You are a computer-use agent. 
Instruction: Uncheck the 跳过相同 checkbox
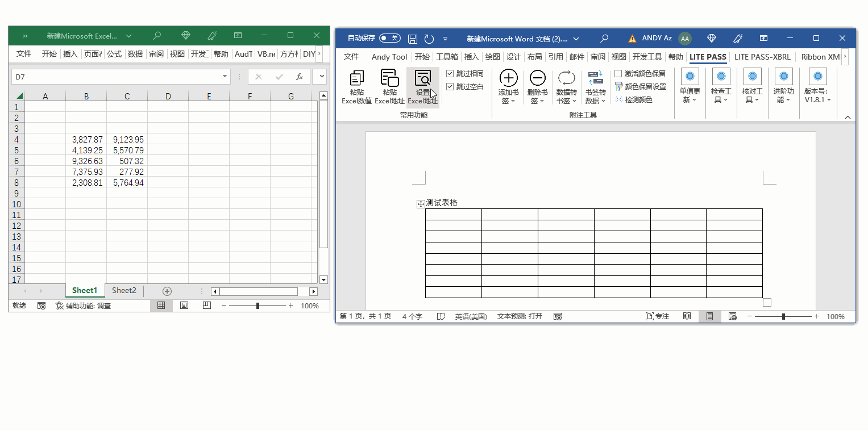(x=450, y=74)
